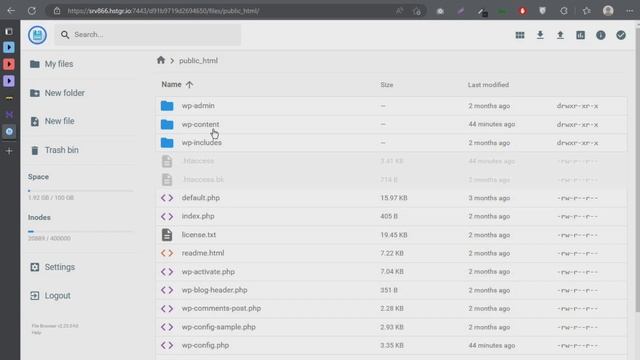Click the info icon in top toolbar
The image size is (640, 360).
pos(600,35)
